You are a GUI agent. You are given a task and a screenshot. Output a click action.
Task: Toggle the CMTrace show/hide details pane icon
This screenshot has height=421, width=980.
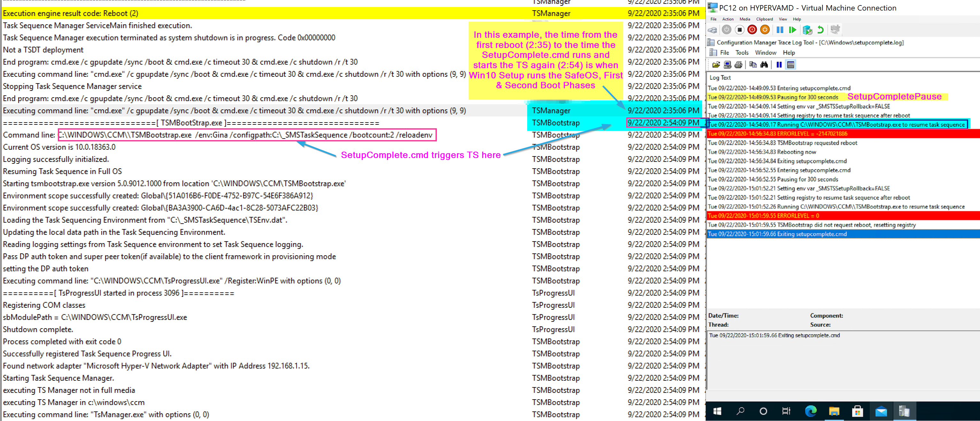[791, 65]
